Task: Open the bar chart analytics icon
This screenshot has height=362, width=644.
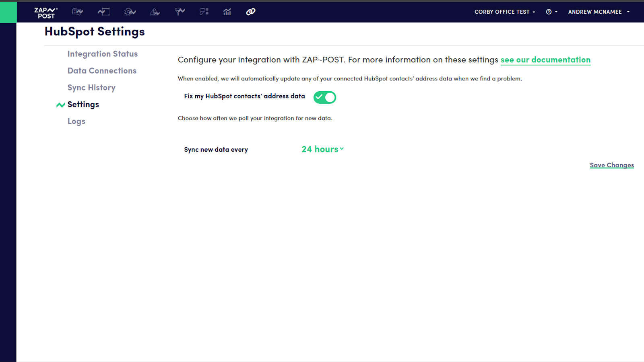Action: [x=227, y=12]
